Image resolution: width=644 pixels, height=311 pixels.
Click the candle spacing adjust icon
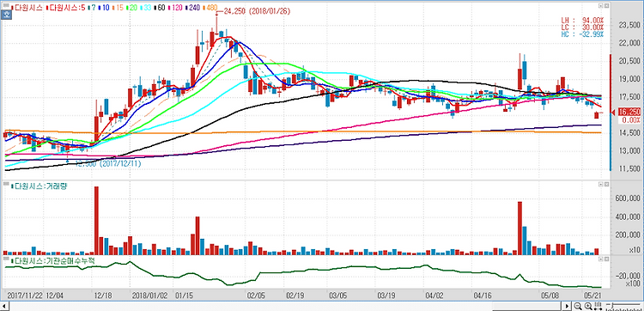(x=598, y=306)
